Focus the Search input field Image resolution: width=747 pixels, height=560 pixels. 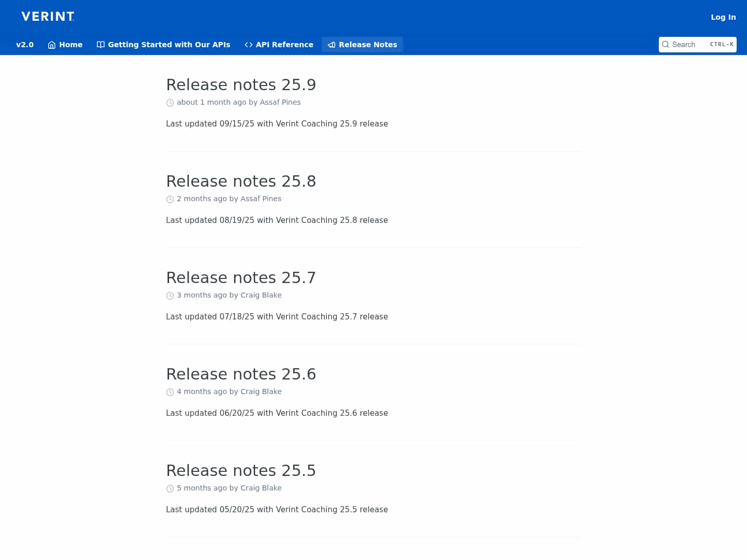698,45
